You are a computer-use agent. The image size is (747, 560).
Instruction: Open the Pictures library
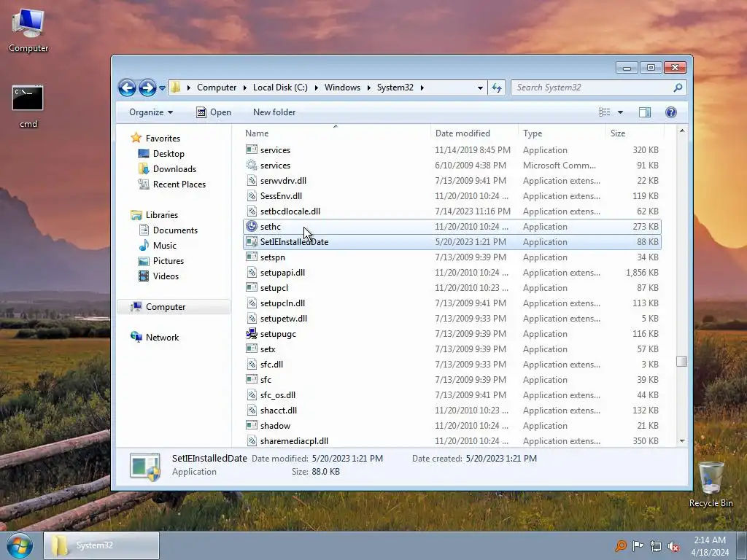tap(169, 261)
